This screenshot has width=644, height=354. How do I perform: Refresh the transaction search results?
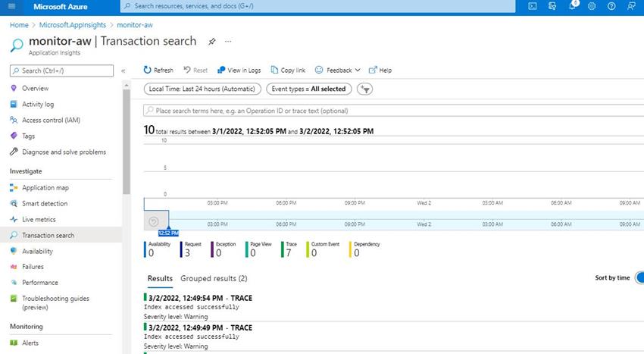coord(158,70)
